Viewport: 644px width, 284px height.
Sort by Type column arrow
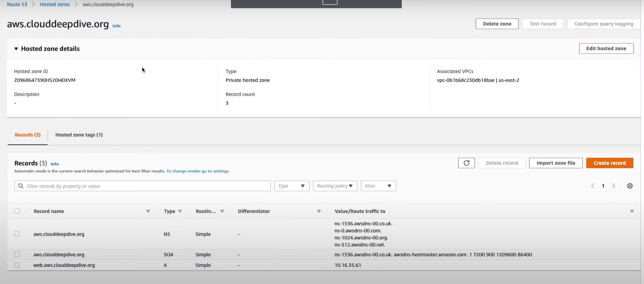coord(180,211)
